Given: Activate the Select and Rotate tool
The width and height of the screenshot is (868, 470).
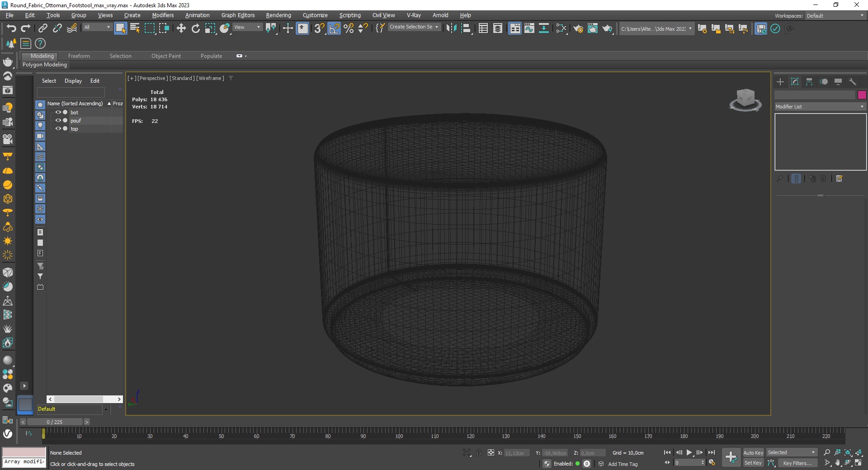Looking at the screenshot, I should click(x=195, y=28).
